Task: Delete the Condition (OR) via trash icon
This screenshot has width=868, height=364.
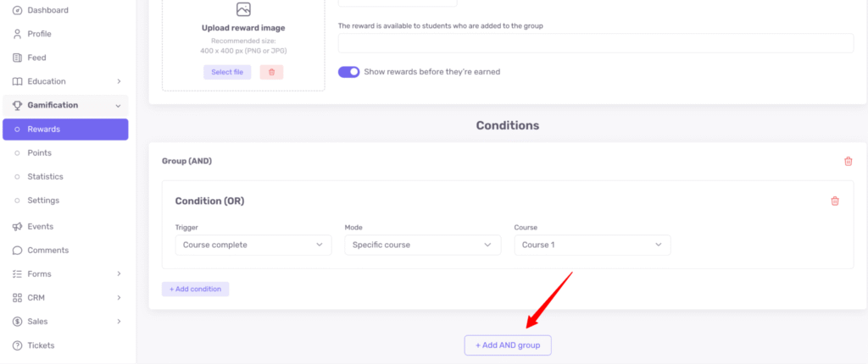Action: click(x=834, y=201)
